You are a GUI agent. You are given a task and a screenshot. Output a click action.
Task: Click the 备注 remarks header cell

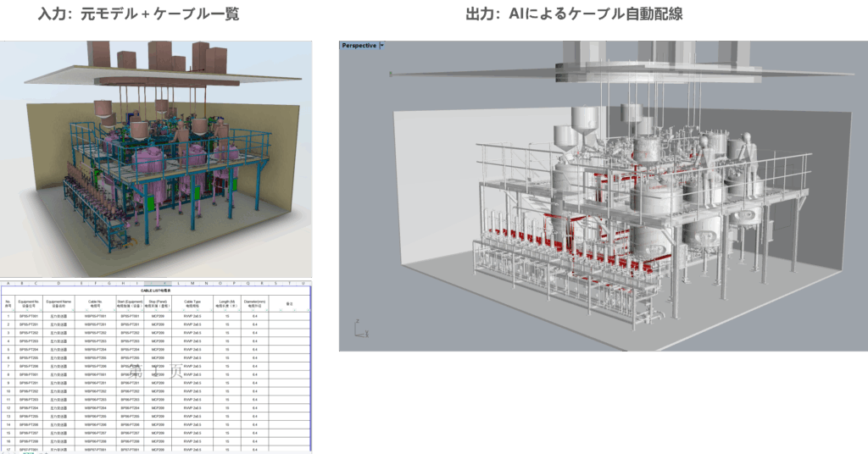click(289, 302)
